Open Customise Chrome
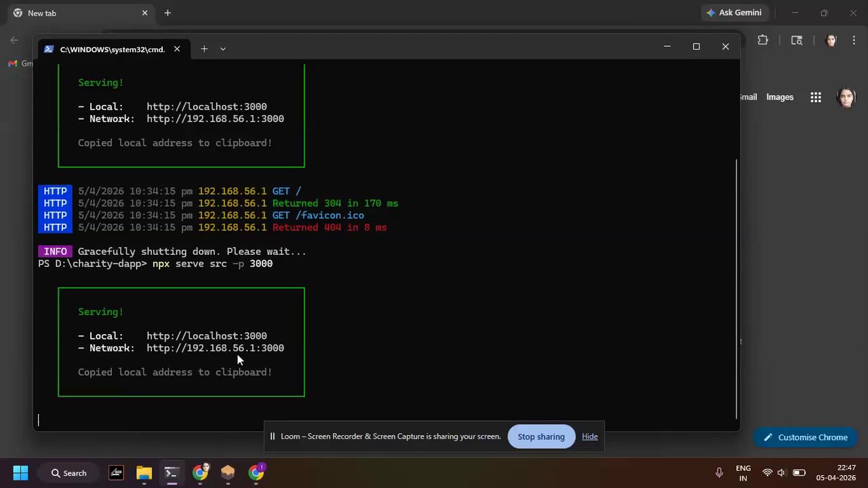868x488 pixels. coord(806,437)
